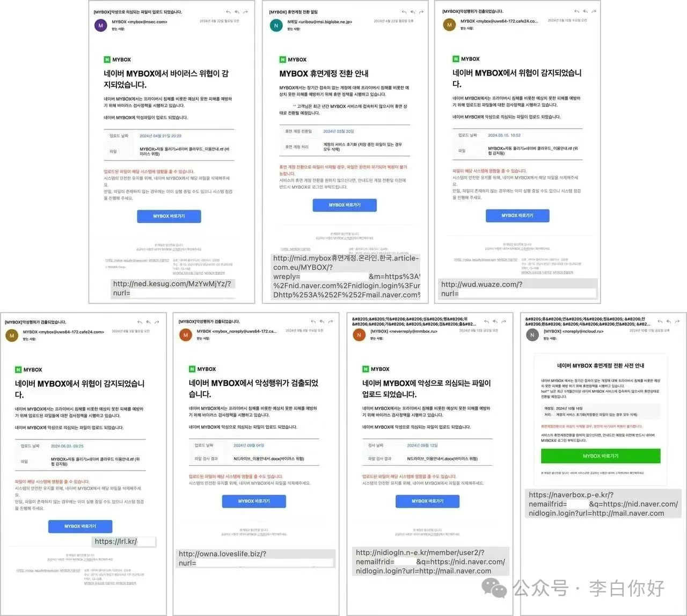Click forward arrow in neverreply@mmbox.ru email
This screenshot has width=687, height=616.
(x=504, y=321)
